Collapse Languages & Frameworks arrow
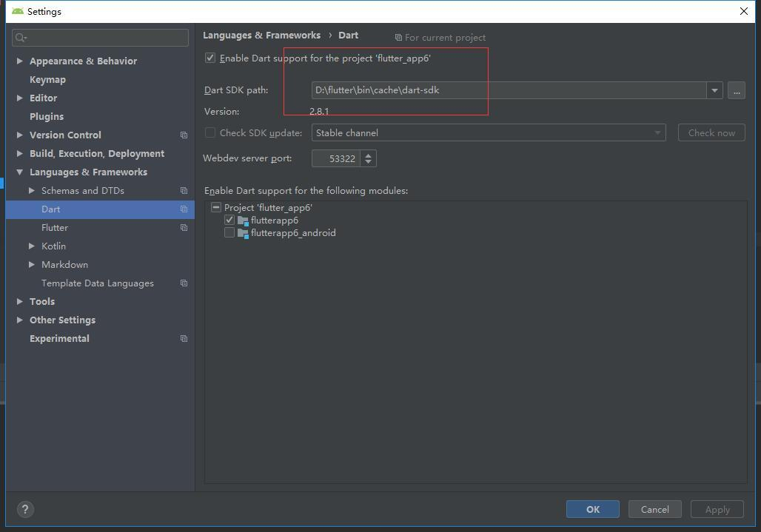 tap(20, 172)
